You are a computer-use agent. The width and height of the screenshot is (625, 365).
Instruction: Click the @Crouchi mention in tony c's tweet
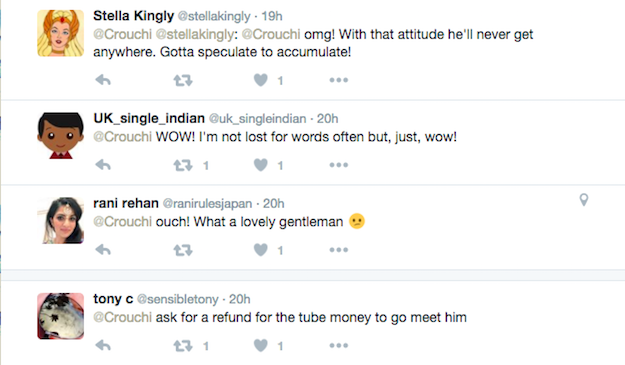tap(122, 318)
